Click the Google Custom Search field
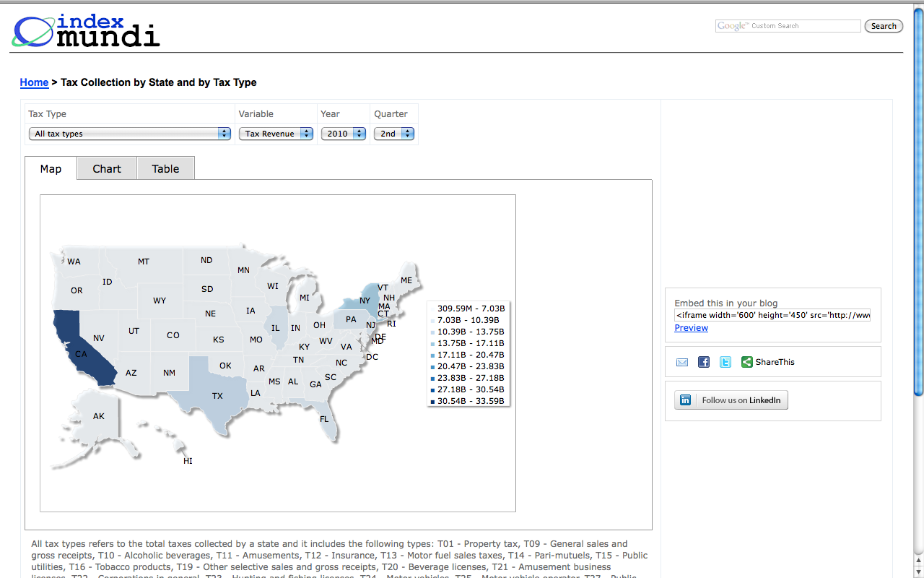The image size is (924, 578). coord(788,26)
